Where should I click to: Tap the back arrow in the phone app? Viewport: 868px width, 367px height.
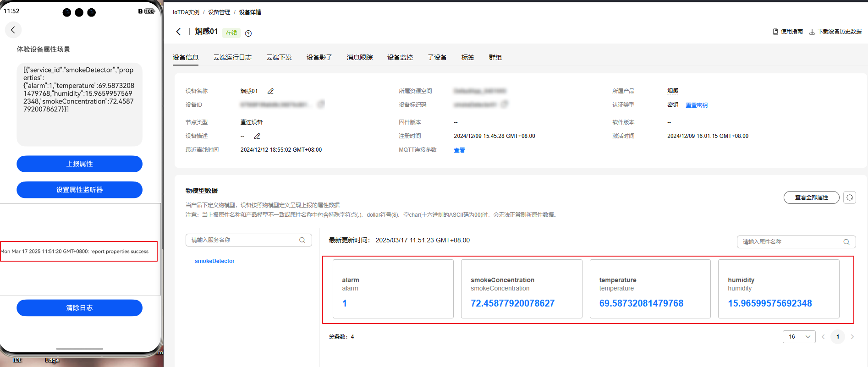pyautogui.click(x=13, y=30)
